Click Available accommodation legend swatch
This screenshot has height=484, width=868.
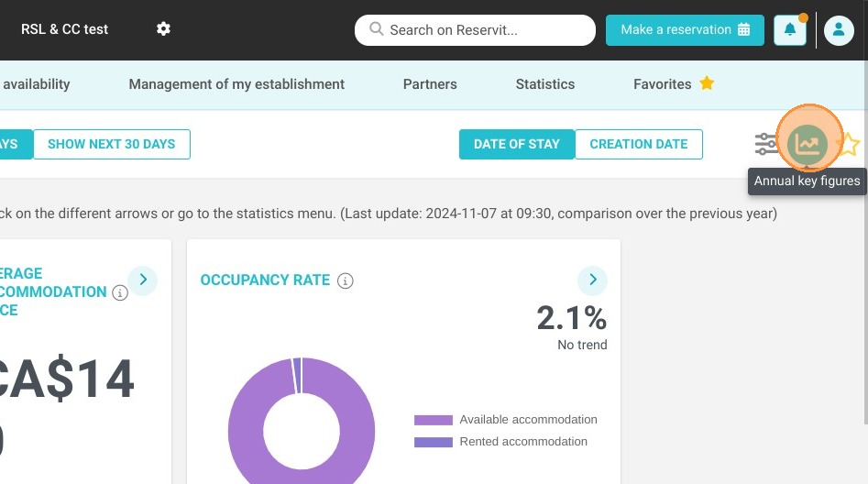click(x=434, y=420)
